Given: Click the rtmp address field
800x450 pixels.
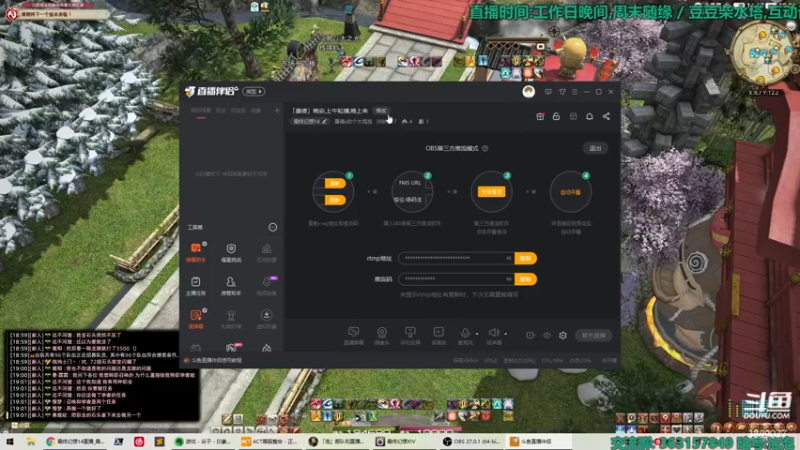Looking at the screenshot, I should coord(457,258).
